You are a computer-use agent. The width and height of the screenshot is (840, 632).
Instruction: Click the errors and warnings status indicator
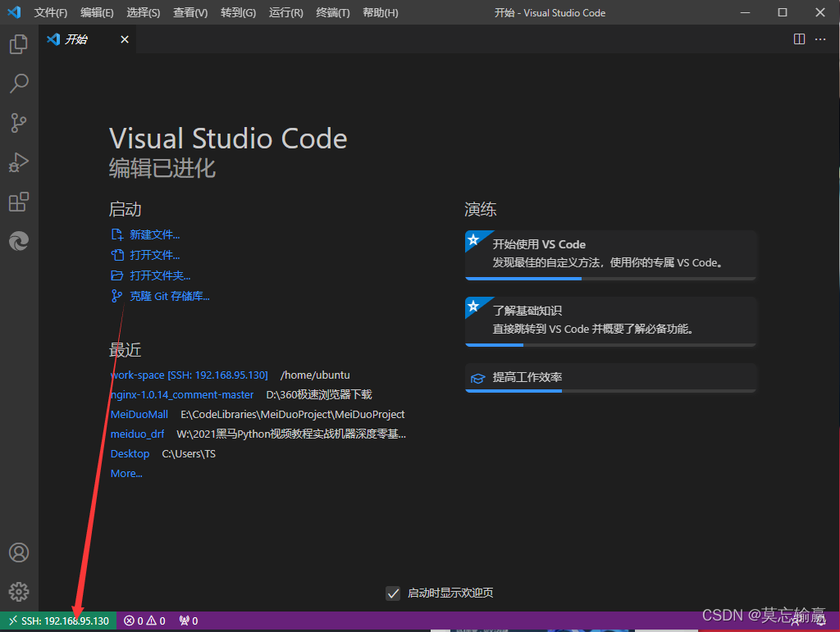(144, 621)
